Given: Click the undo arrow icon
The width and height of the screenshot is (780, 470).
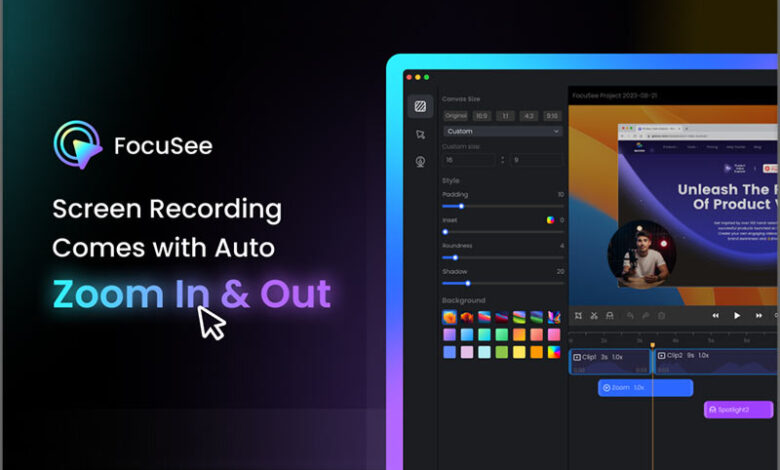Looking at the screenshot, I should click(630, 316).
